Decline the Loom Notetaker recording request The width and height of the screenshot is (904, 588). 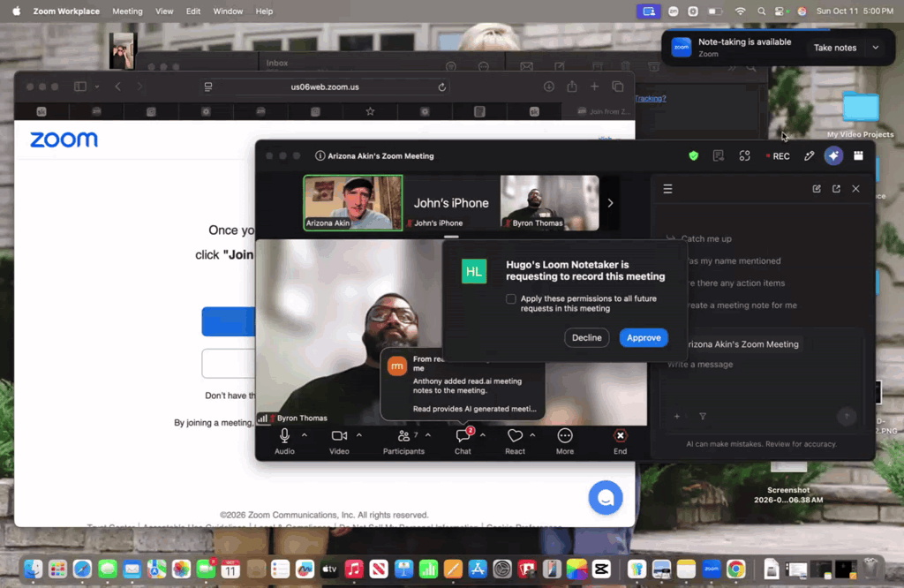586,338
